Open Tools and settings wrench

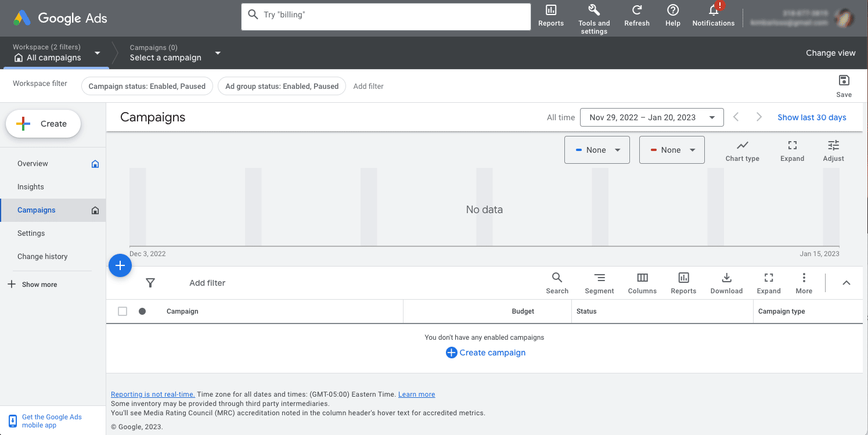(594, 19)
